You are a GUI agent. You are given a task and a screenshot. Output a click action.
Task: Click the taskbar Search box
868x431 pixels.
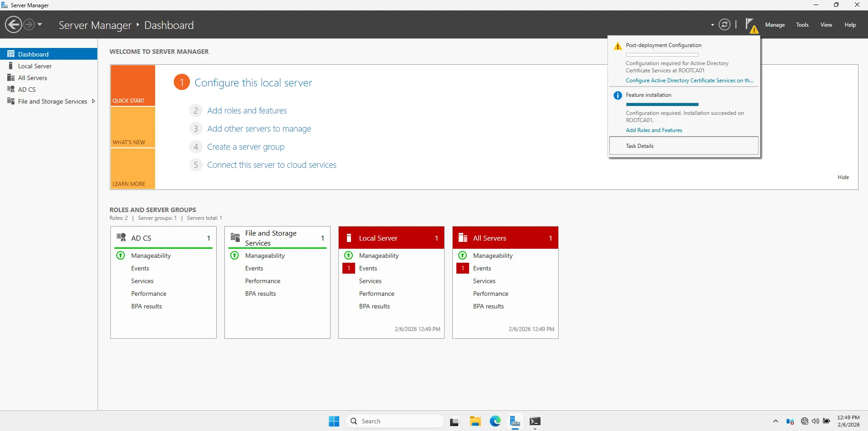pos(394,421)
